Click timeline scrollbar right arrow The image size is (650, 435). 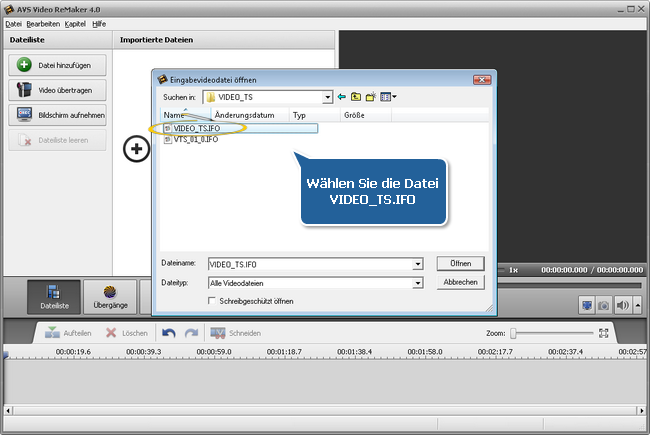pyautogui.click(x=641, y=411)
